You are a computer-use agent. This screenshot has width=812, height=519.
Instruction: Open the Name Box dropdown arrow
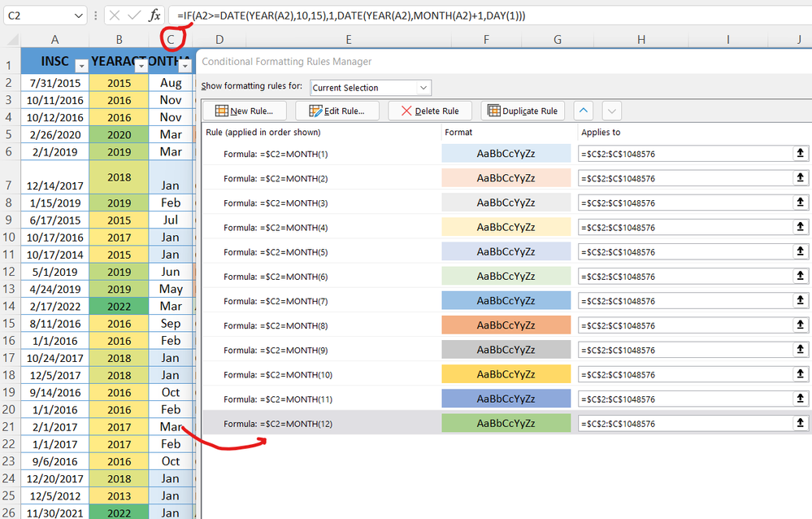pyautogui.click(x=79, y=15)
